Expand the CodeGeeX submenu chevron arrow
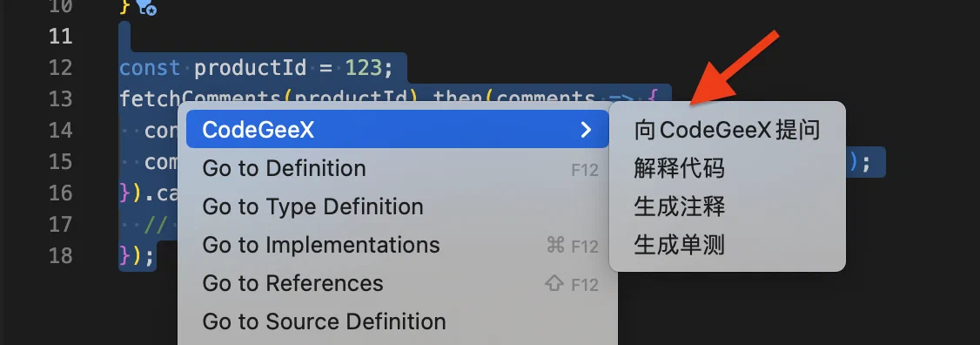Image resolution: width=980 pixels, height=345 pixels. [586, 130]
